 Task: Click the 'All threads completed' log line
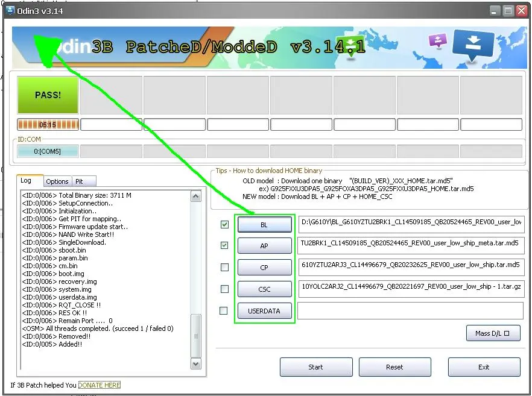98,328
